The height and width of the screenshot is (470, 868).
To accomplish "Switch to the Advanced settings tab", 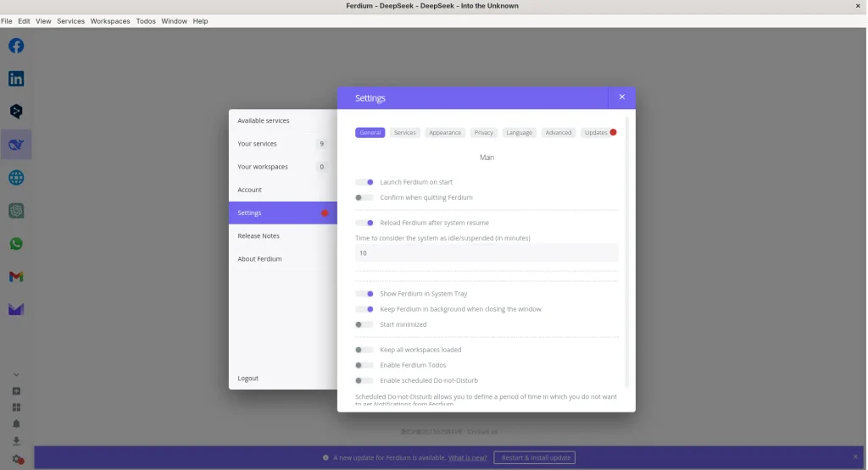I will 558,133.
